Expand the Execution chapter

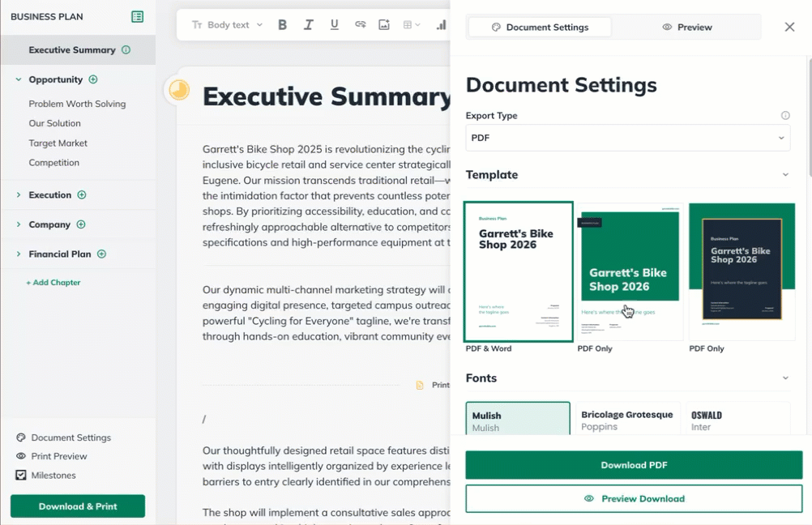click(x=19, y=195)
